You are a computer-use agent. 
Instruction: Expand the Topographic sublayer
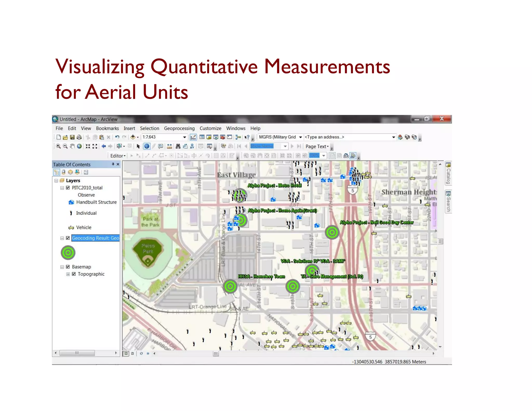pos(68,274)
